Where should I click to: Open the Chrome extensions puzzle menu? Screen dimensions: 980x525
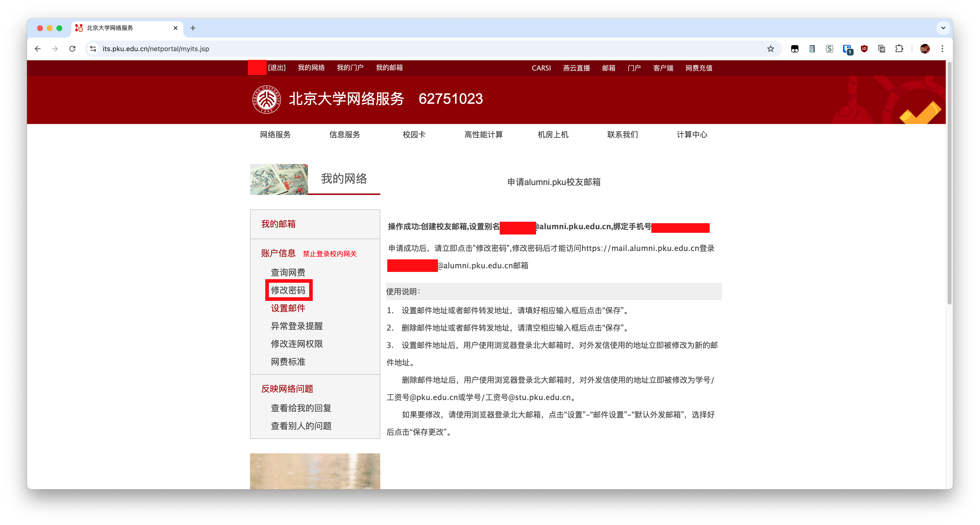click(x=899, y=49)
